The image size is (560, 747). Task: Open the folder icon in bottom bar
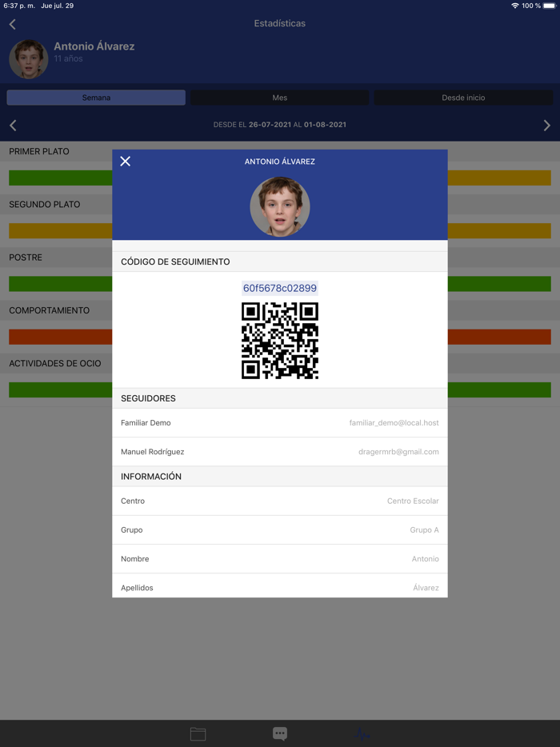click(198, 733)
